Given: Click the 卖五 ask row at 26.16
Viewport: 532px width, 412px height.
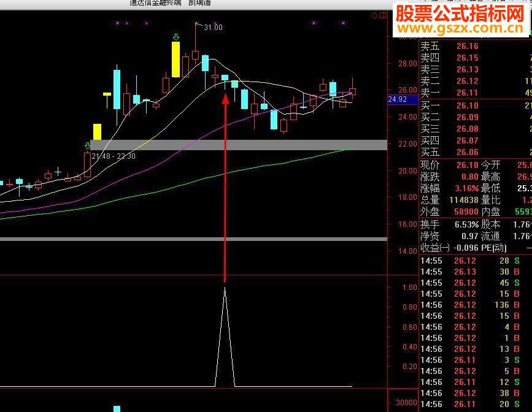Looking at the screenshot, I should pyautogui.click(x=476, y=46).
